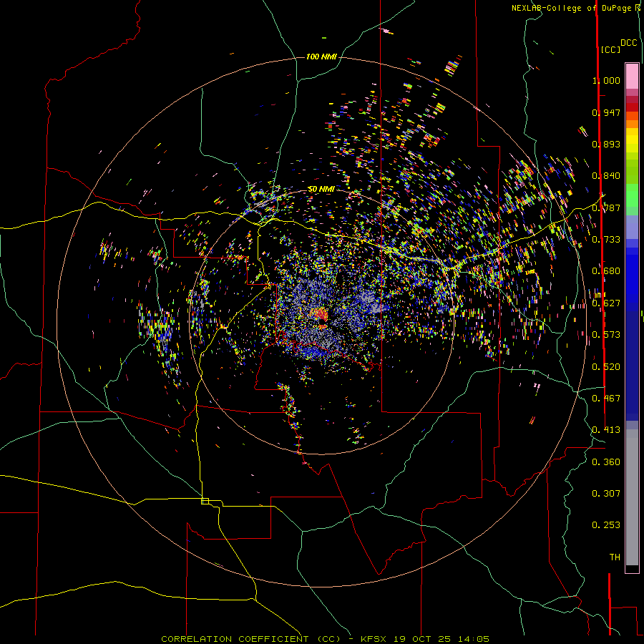This screenshot has height=644, width=644.
Task: Click the 0.947 scale value
Action: [606, 112]
